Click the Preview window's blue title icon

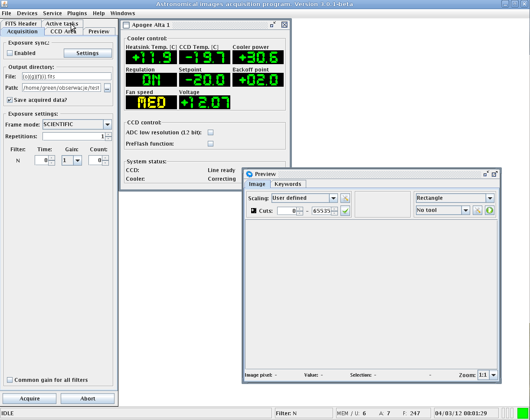click(249, 174)
